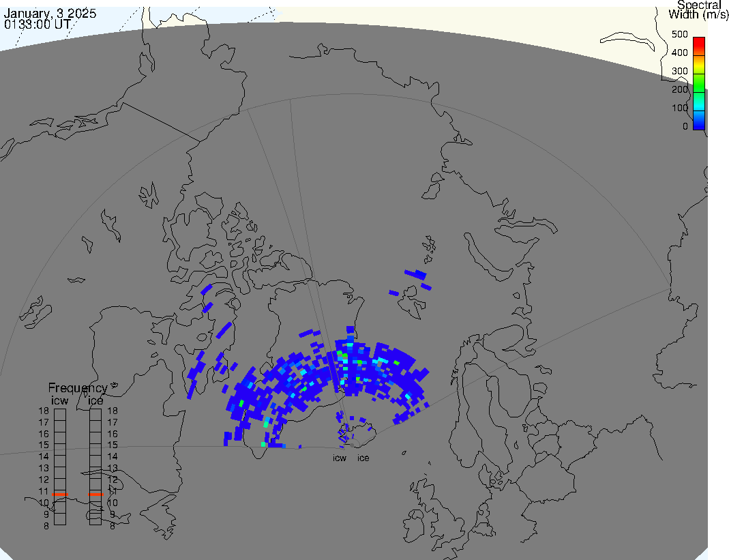The width and height of the screenshot is (729, 560).
Task: Click the 'icw' radar station label on map
Action: click(340, 458)
